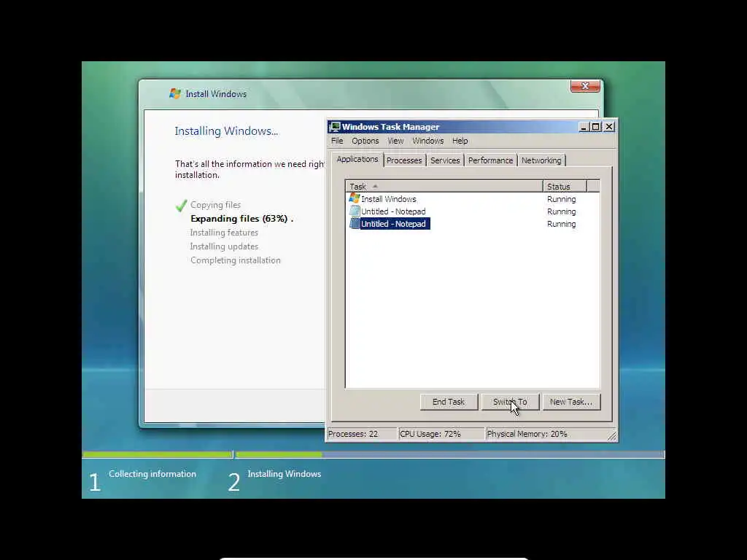Viewport: 747px width, 560px height.
Task: Open the Windows menu in Task Manager
Action: coord(427,141)
